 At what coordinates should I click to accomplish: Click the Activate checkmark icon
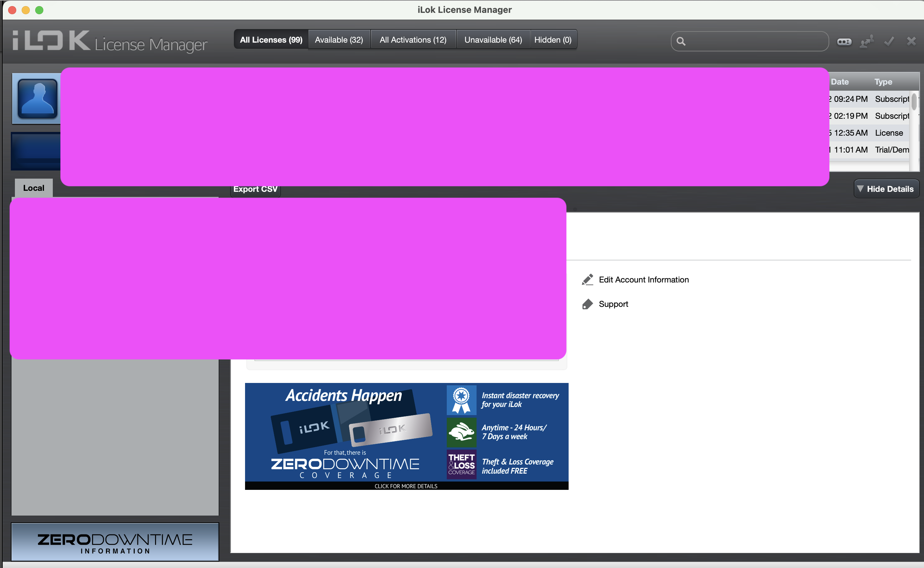[x=889, y=41]
